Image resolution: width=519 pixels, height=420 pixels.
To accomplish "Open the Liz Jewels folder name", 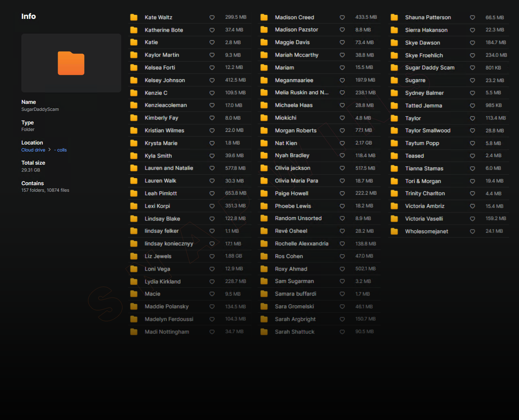I will click(158, 256).
